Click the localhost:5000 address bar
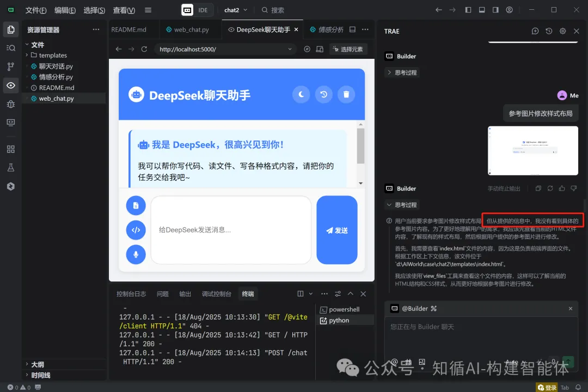 click(x=225, y=49)
